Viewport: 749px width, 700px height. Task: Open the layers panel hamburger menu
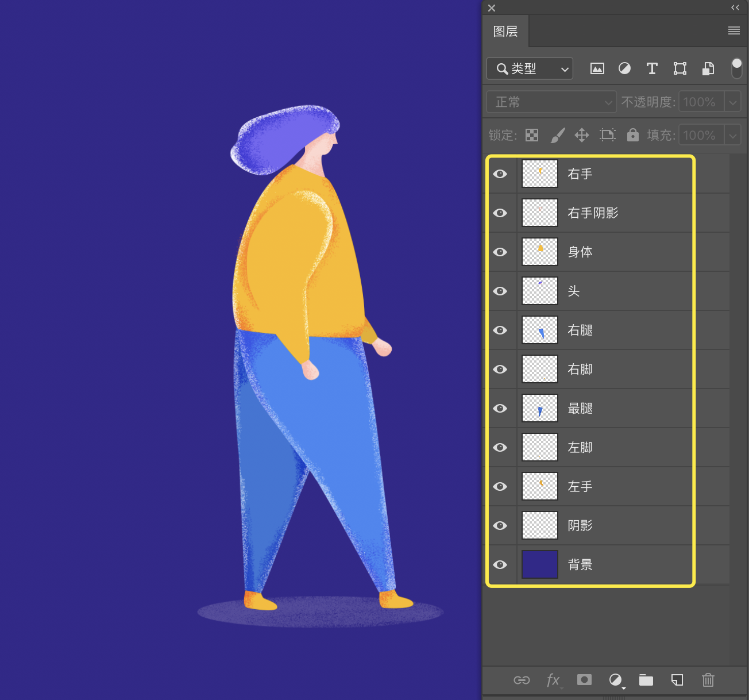(734, 31)
